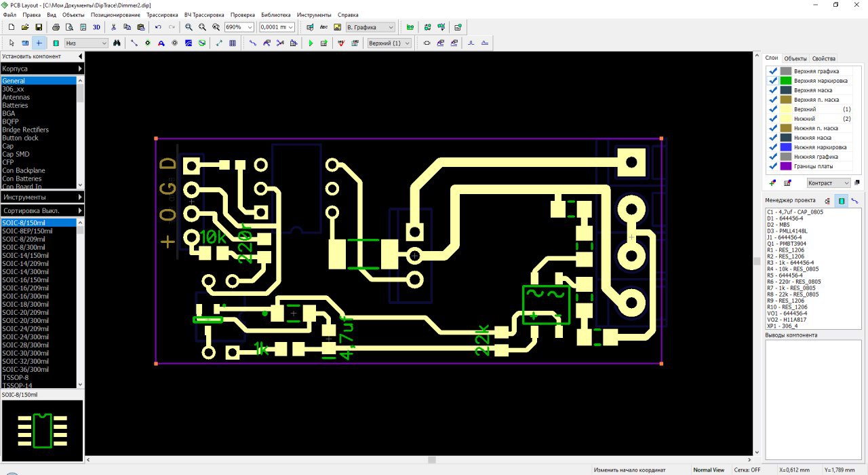Toggle visibility of Верхний layer
The height and width of the screenshot is (475, 868).
tap(772, 109)
